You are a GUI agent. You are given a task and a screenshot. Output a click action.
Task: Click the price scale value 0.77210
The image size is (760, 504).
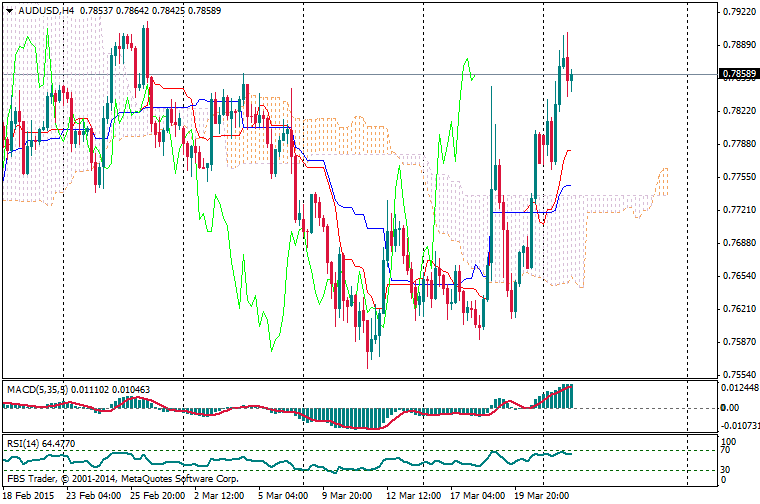[739, 209]
